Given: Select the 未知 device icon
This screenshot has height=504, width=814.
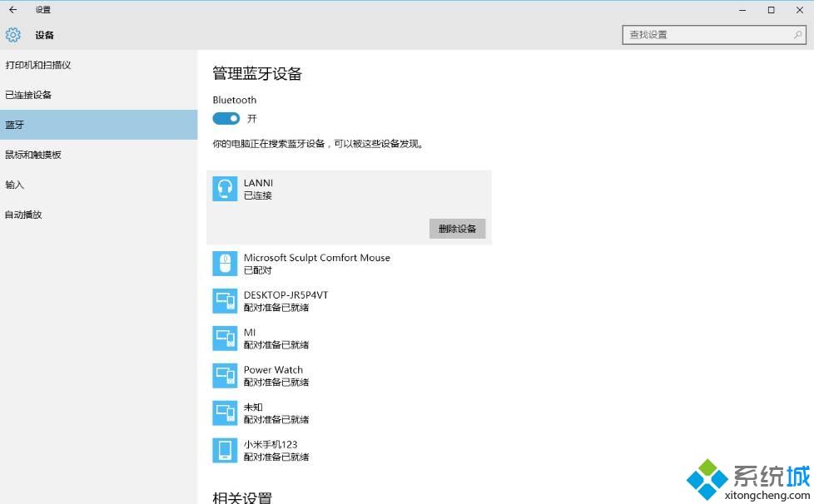Looking at the screenshot, I should click(225, 413).
